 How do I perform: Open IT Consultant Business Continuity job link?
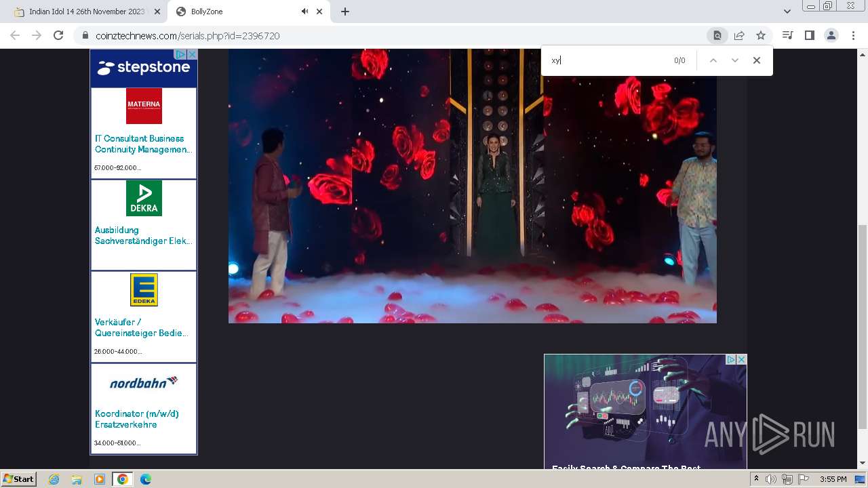143,144
